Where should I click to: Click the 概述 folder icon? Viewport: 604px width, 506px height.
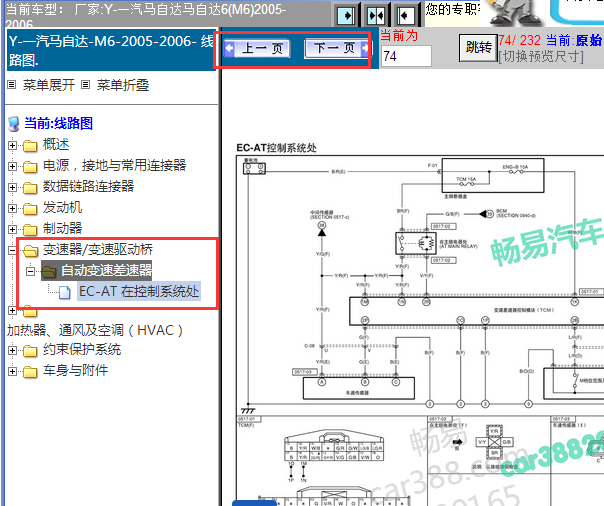[x=30, y=146]
